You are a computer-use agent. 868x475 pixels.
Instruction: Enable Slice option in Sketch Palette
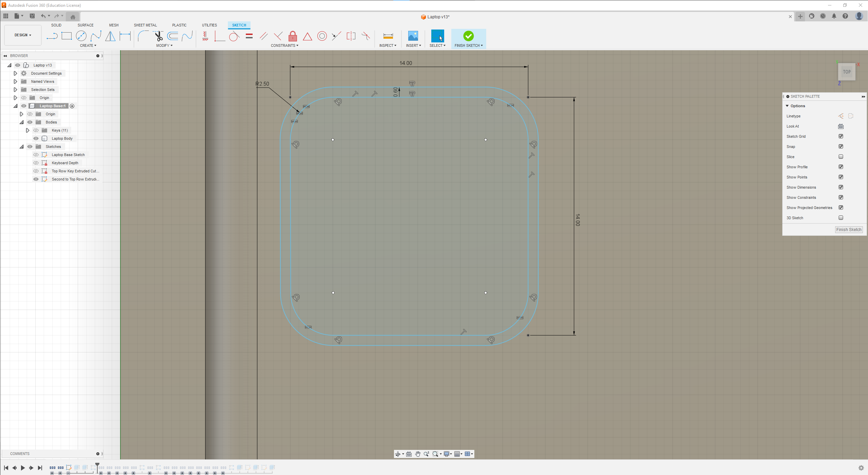coord(841,156)
